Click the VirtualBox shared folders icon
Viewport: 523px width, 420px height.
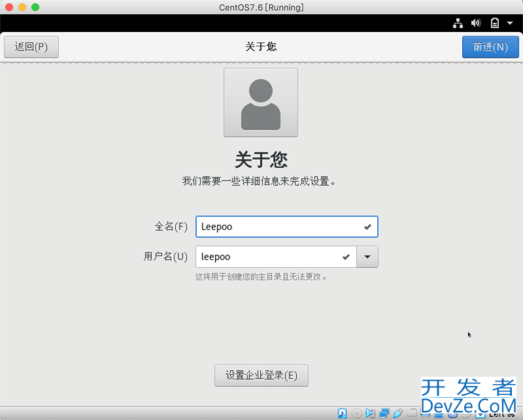[412, 413]
